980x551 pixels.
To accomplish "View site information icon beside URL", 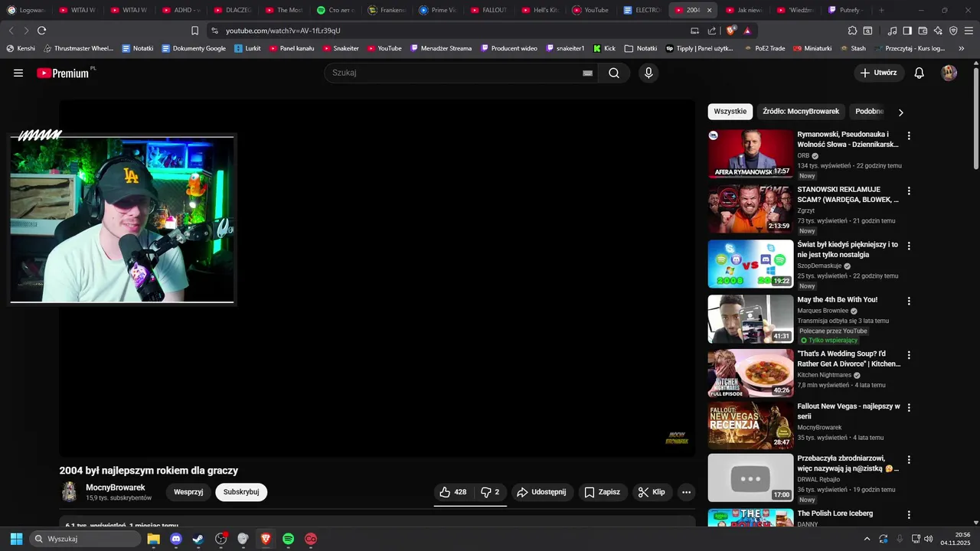I will 215,31.
